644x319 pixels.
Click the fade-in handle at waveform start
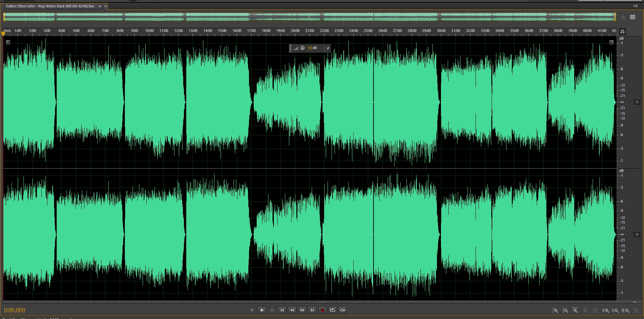pyautogui.click(x=8, y=42)
